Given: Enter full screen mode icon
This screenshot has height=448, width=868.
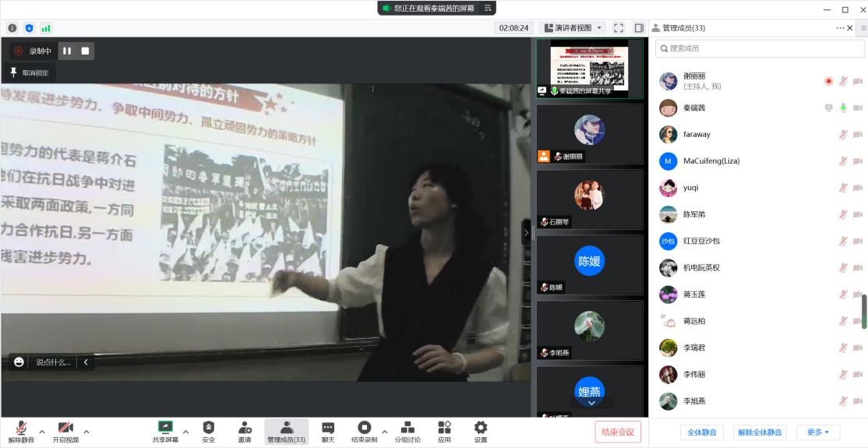Looking at the screenshot, I should pos(619,28).
